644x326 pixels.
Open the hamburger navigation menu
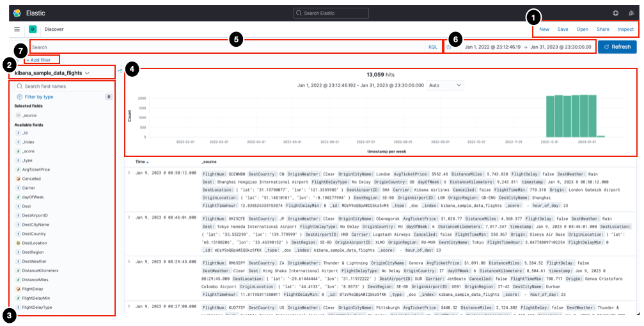click(x=17, y=29)
